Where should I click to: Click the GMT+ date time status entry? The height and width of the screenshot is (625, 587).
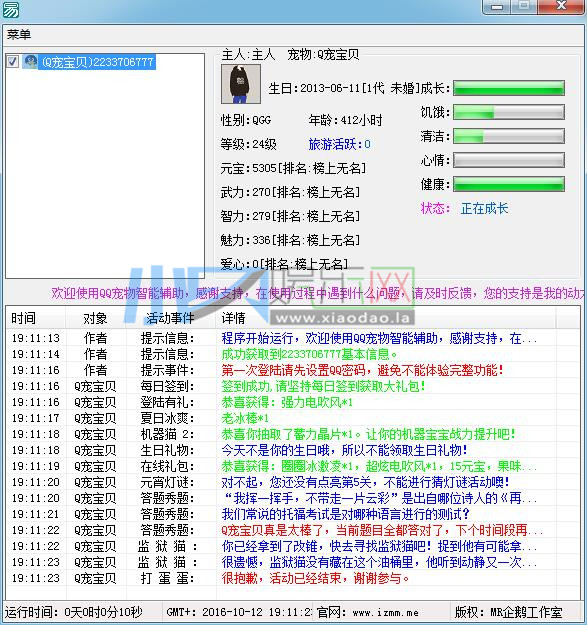tap(239, 613)
